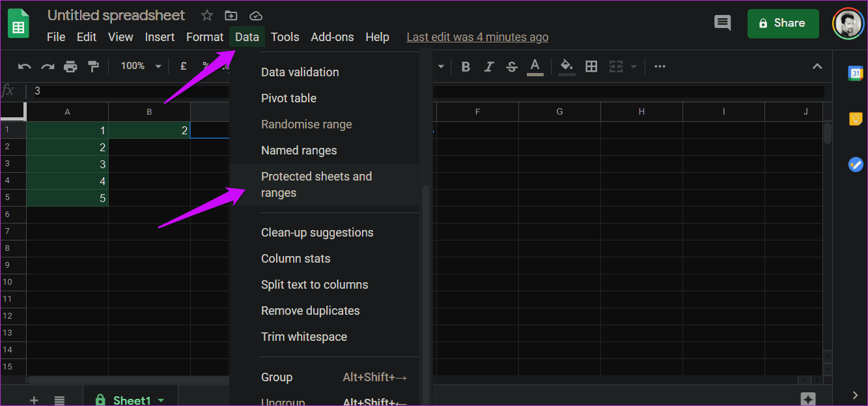
Task: Select the paint format tool
Action: (93, 66)
